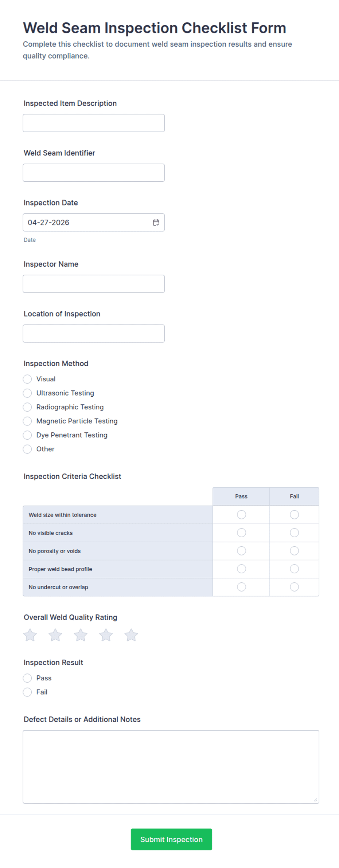Click the Inspector Name input field
The width and height of the screenshot is (339, 868).
pyautogui.click(x=93, y=283)
